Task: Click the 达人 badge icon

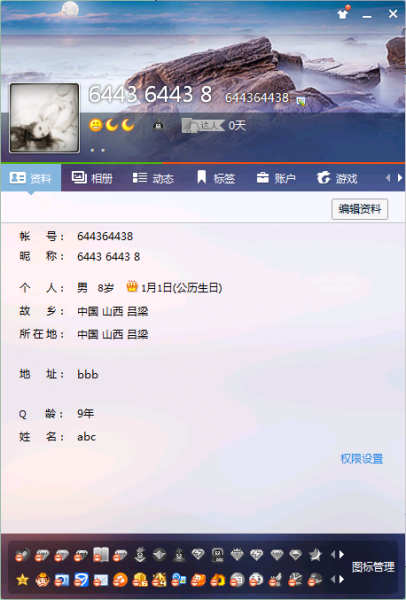Action: coord(202,126)
